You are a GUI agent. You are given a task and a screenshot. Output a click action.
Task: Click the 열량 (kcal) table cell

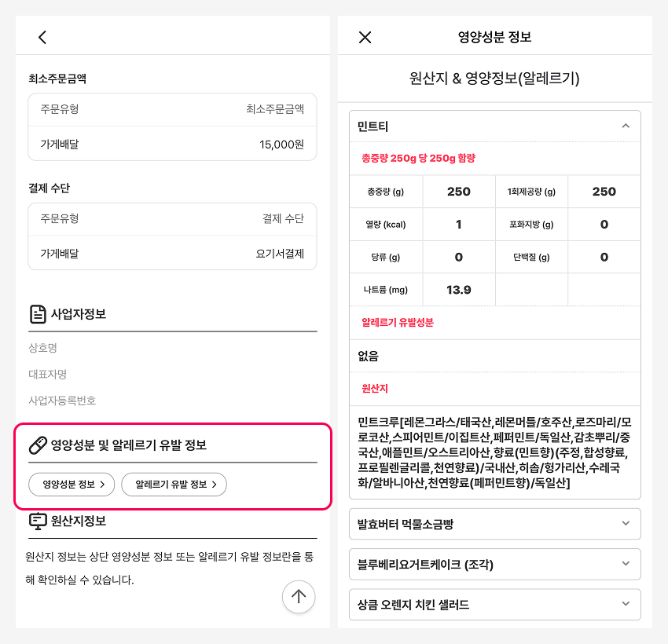pyautogui.click(x=386, y=225)
